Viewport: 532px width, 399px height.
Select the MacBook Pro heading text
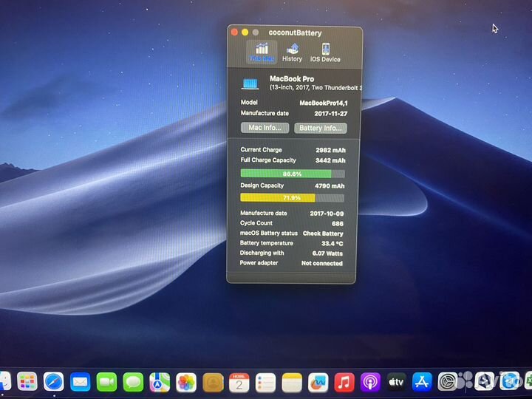(x=292, y=79)
